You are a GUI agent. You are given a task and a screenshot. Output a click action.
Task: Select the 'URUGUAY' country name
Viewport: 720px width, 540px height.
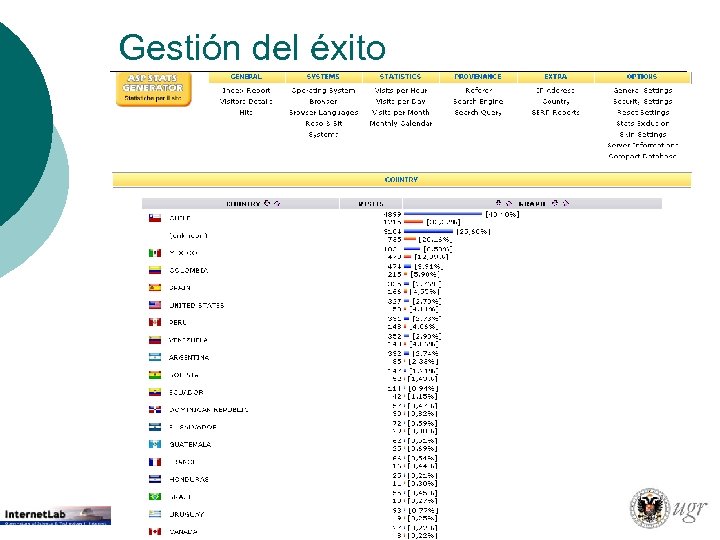[186, 514]
